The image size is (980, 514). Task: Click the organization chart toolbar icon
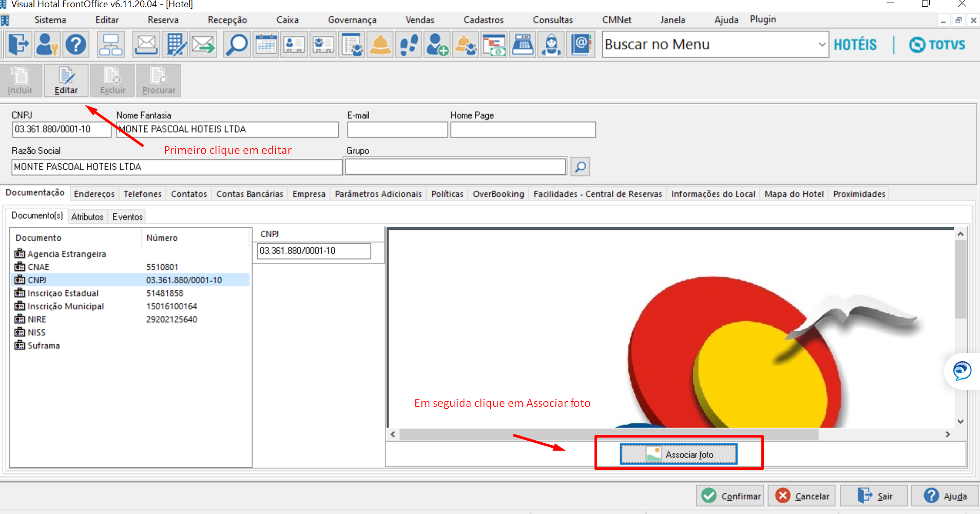(x=111, y=45)
